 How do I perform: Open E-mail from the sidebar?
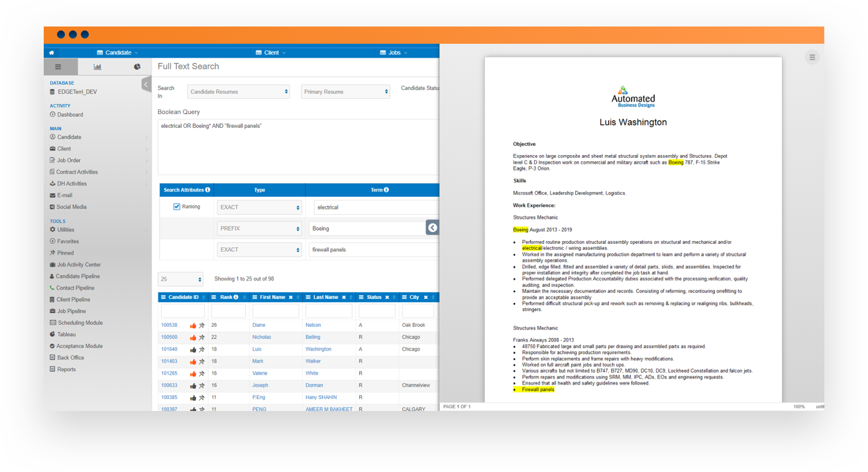pos(60,195)
